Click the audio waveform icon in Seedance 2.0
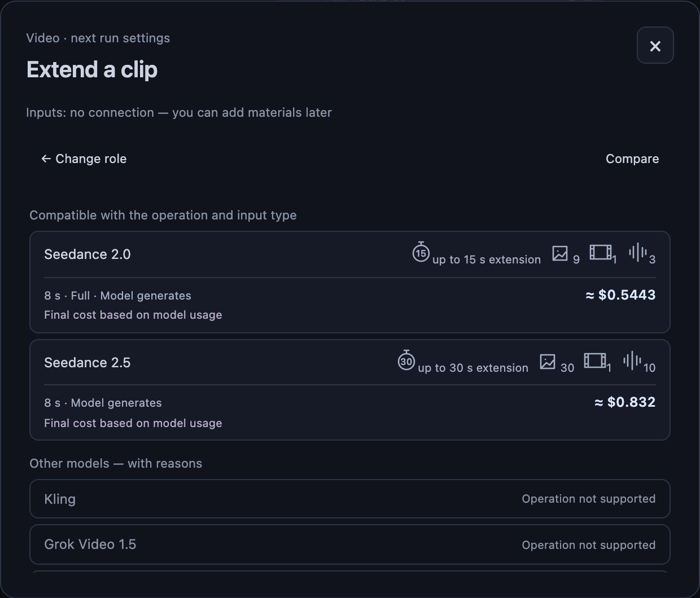 pyautogui.click(x=638, y=252)
